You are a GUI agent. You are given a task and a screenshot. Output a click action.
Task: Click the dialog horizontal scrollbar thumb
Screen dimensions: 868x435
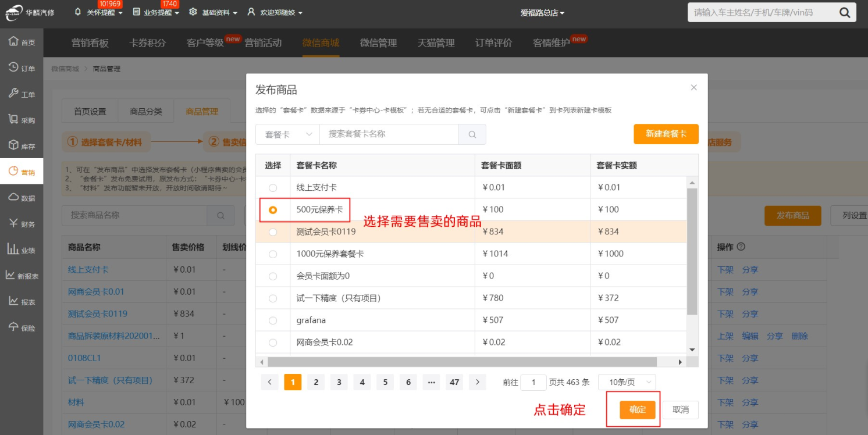click(x=463, y=362)
